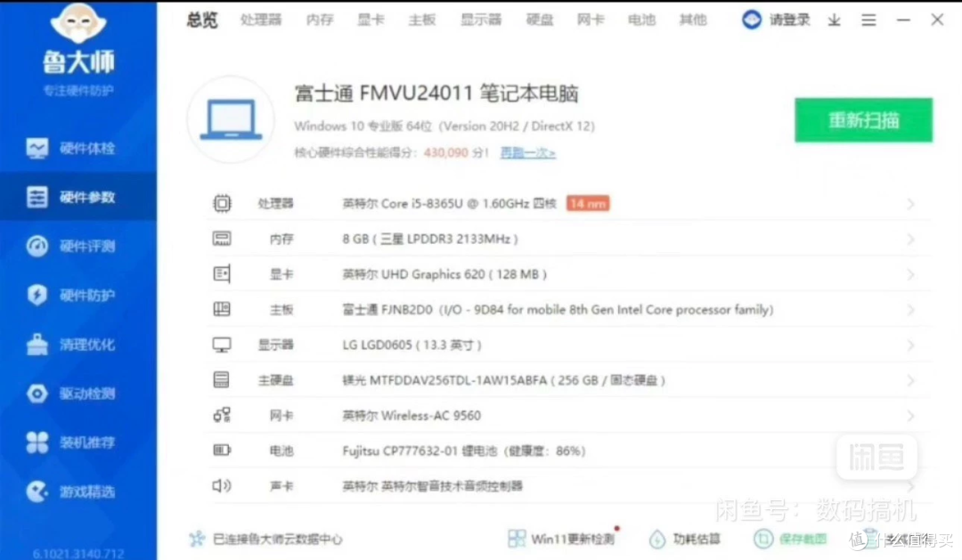Click the cloud data center connection icon
This screenshot has height=560, width=962.
pos(197,539)
